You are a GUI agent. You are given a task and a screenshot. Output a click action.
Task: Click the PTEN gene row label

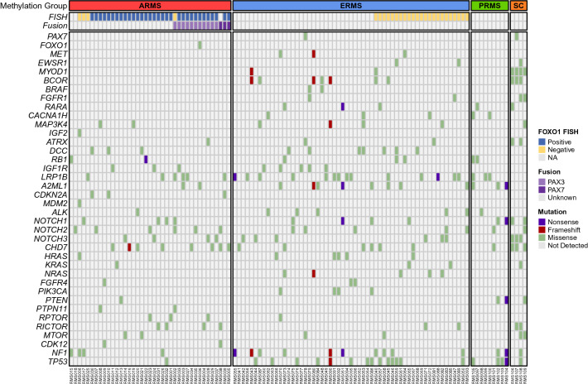(56, 300)
